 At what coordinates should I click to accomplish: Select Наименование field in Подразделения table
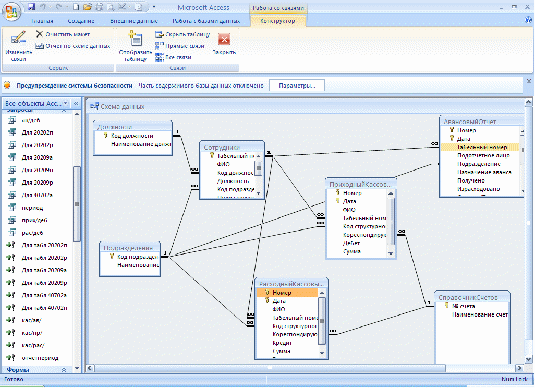tap(138, 265)
